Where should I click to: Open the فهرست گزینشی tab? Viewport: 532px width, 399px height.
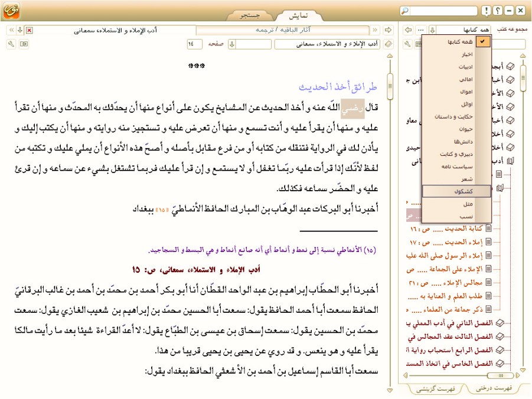436,389
